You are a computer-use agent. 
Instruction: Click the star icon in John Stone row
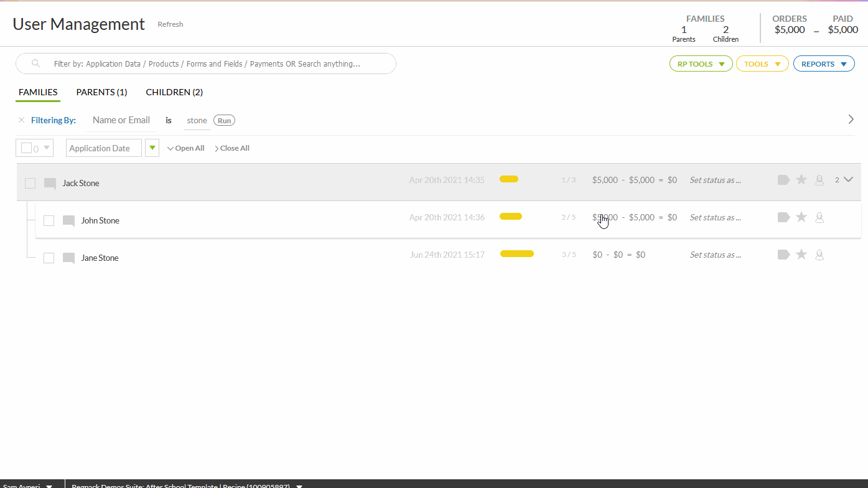click(801, 217)
